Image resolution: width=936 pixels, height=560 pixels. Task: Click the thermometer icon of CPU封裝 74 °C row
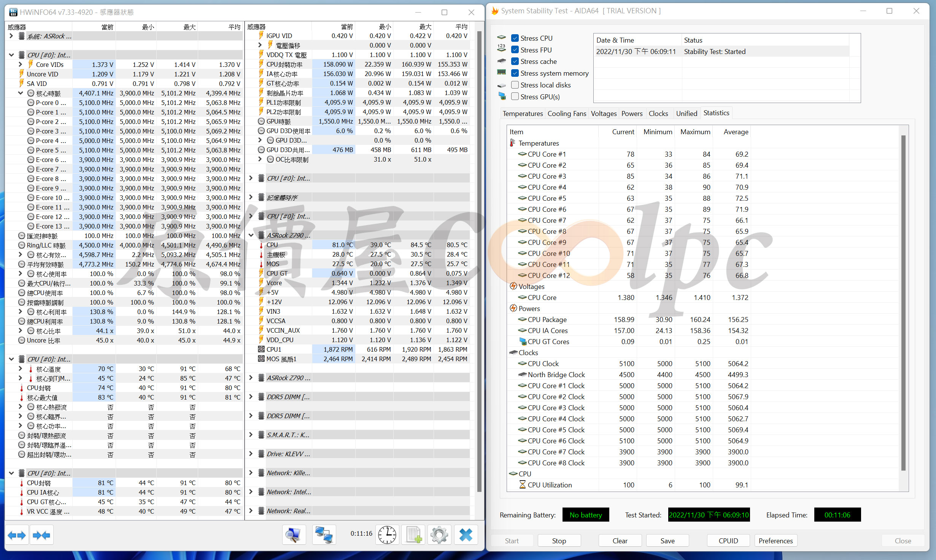22,388
